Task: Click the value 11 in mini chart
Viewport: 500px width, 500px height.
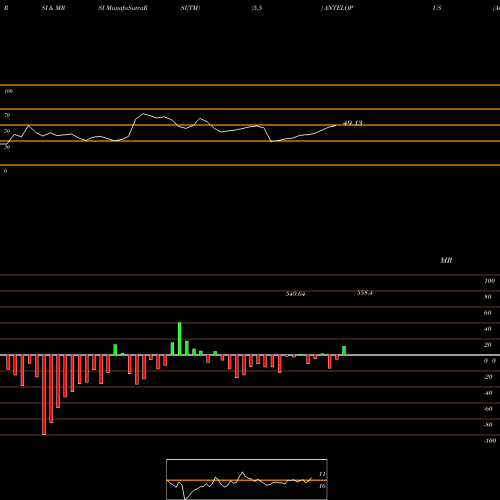Action: [322, 474]
